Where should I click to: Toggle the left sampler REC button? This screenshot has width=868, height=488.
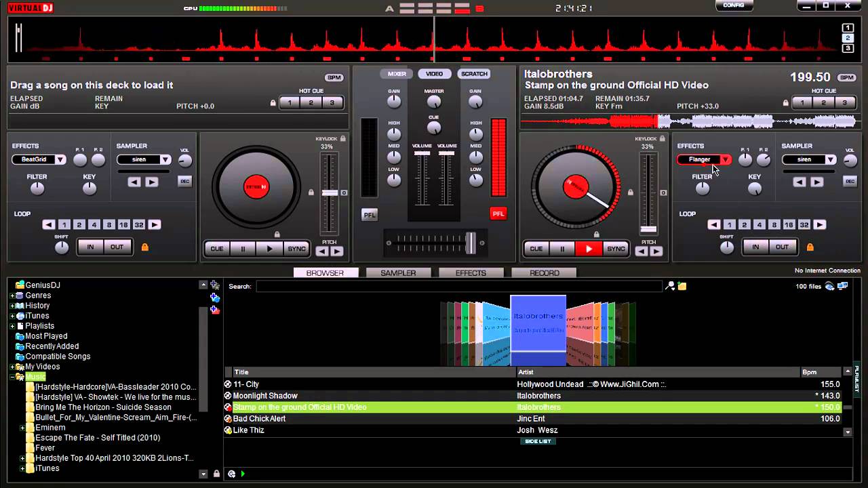click(x=184, y=181)
